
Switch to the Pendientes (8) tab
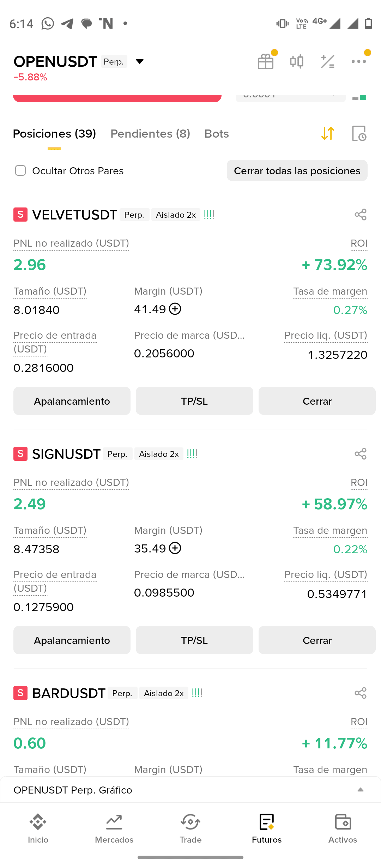pos(150,134)
